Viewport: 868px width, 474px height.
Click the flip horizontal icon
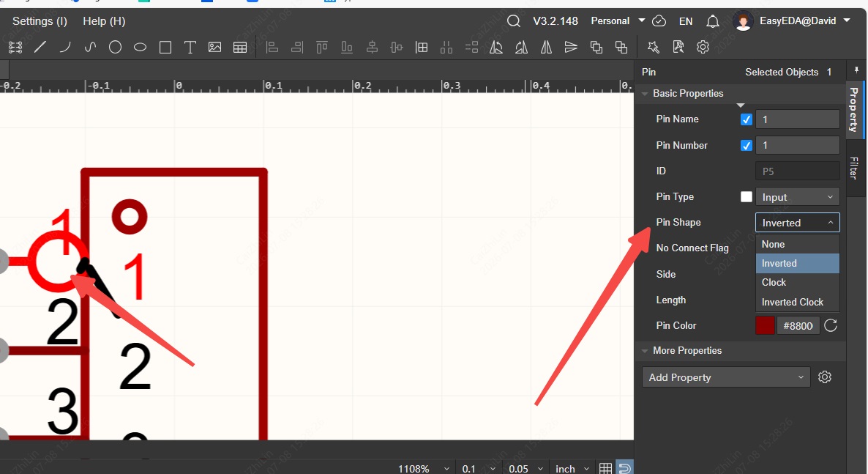coord(546,48)
